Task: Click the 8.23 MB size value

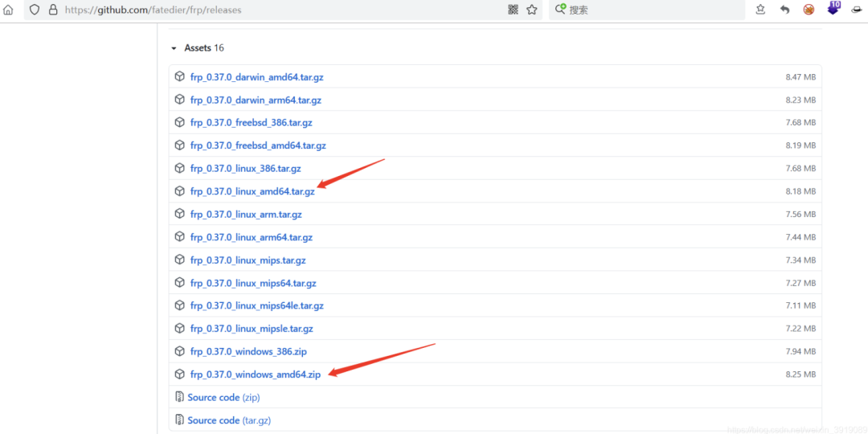Action: [800, 100]
